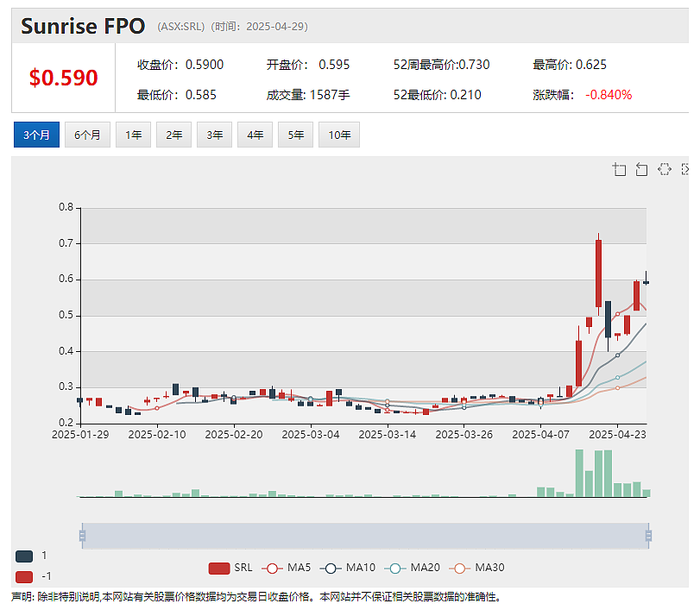Image resolution: width=700 pixels, height=616 pixels.
Task: Click the zoom reset back icon
Action: pyautogui.click(x=641, y=169)
